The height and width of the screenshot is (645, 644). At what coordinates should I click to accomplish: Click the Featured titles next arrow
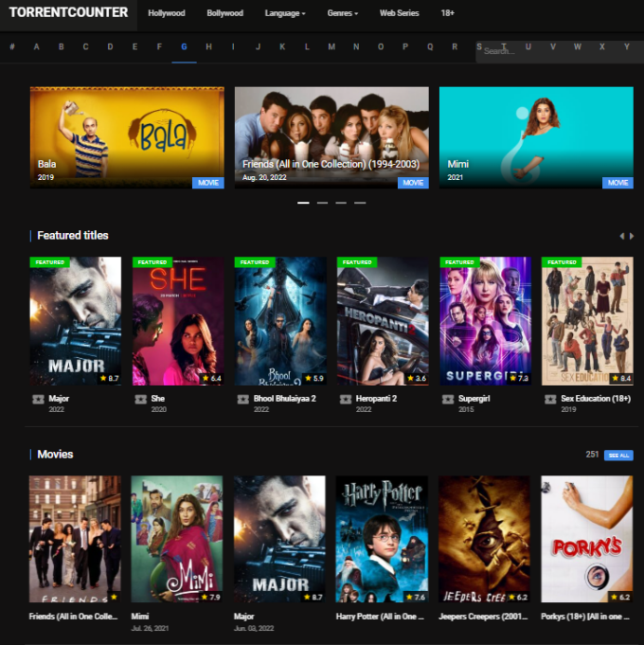pos(632,236)
